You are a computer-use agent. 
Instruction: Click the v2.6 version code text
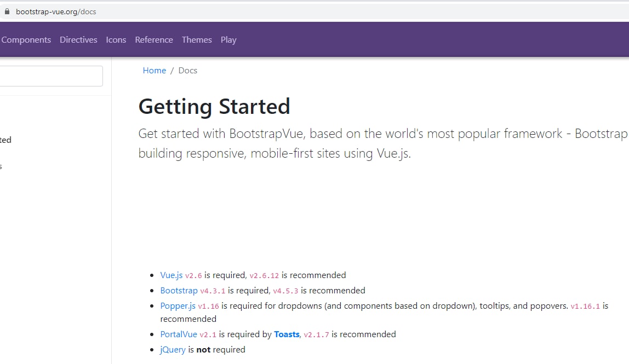pos(193,276)
